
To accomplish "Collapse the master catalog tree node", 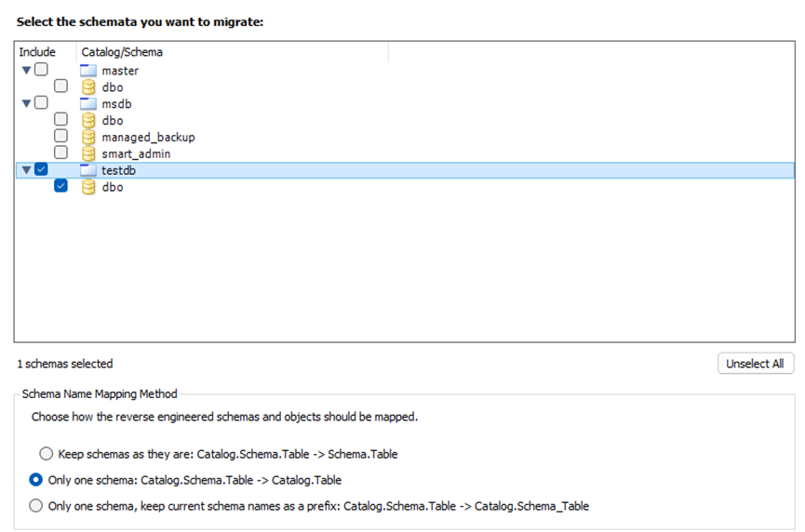I will tap(26, 71).
